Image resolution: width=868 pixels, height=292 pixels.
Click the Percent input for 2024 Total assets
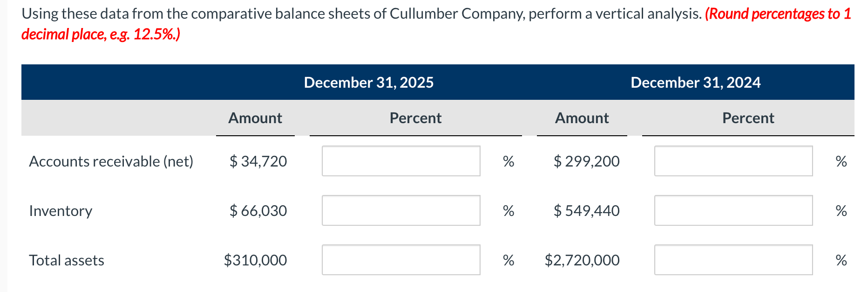(733, 260)
